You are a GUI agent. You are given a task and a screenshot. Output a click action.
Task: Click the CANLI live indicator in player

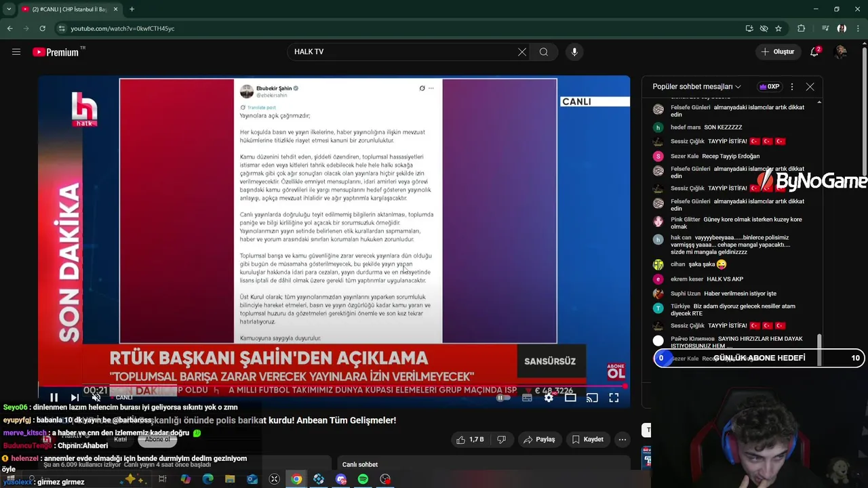tap(124, 398)
